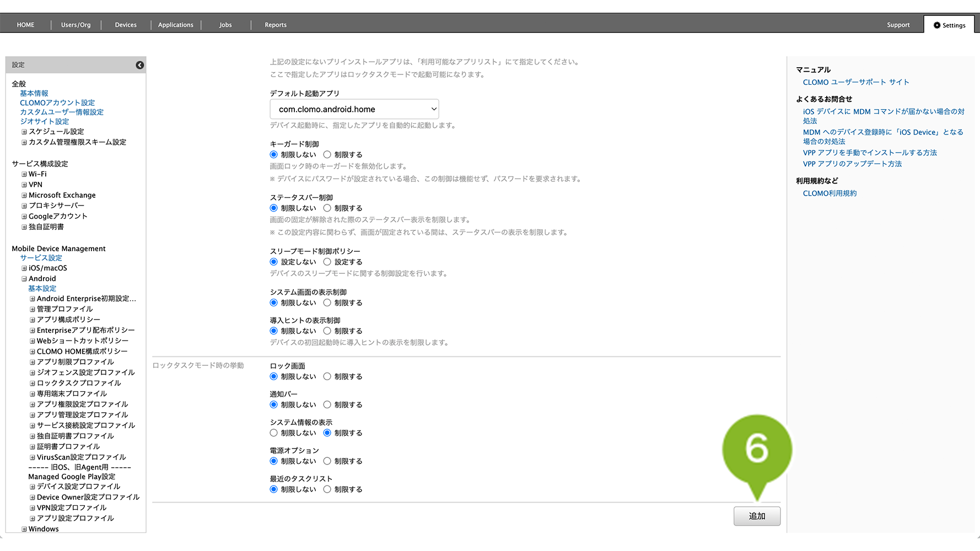Click the Settings gear icon tab
Image resolution: width=980 pixels, height=551 pixels.
(949, 25)
